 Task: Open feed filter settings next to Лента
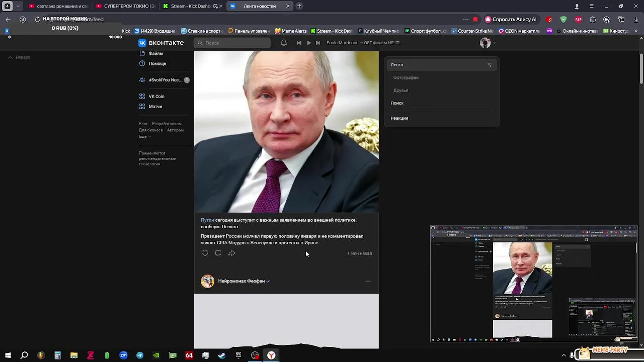click(490, 65)
